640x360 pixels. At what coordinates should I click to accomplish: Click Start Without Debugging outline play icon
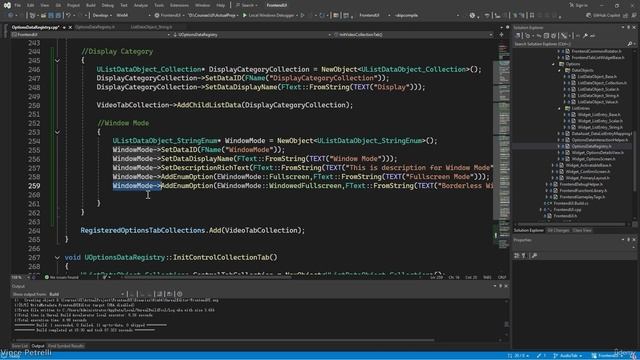(x=302, y=16)
